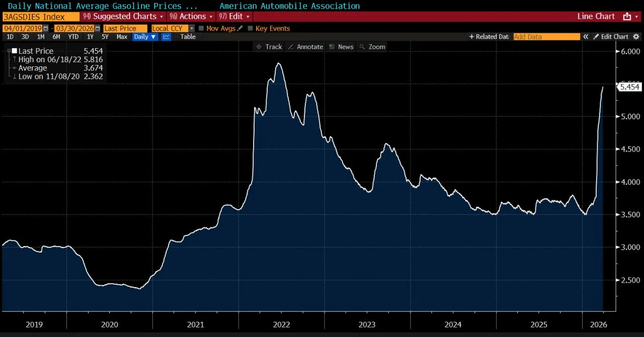Select the line chart type icon

(x=166, y=37)
